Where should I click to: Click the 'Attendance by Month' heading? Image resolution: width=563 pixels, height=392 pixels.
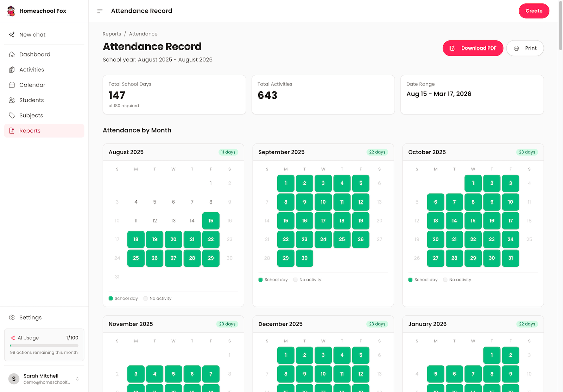[137, 130]
